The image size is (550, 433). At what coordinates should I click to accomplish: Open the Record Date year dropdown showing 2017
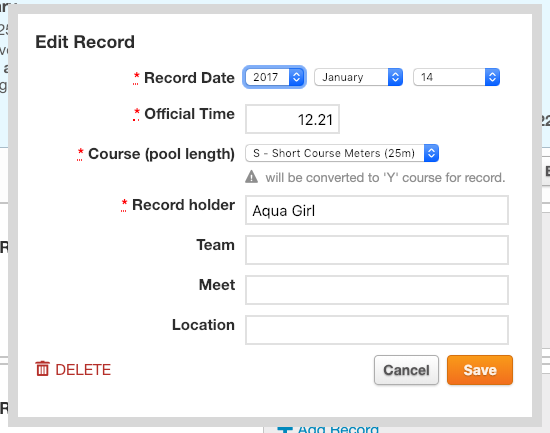(274, 77)
